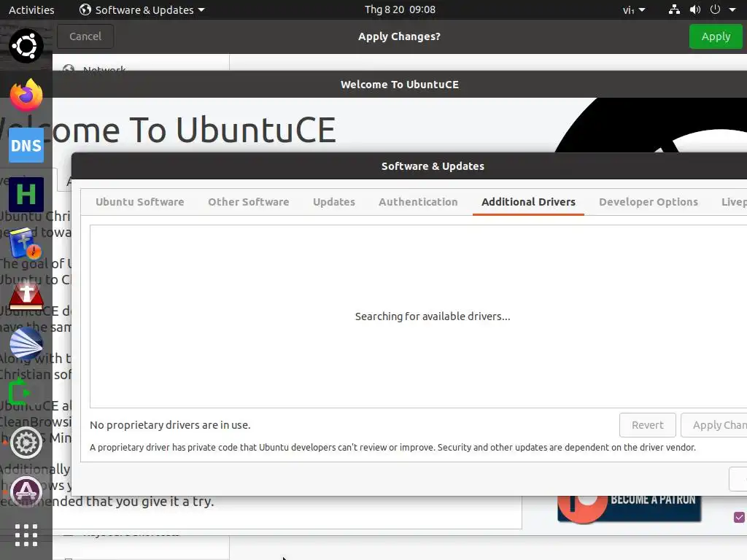Launch Firefox from the dock

click(x=26, y=96)
